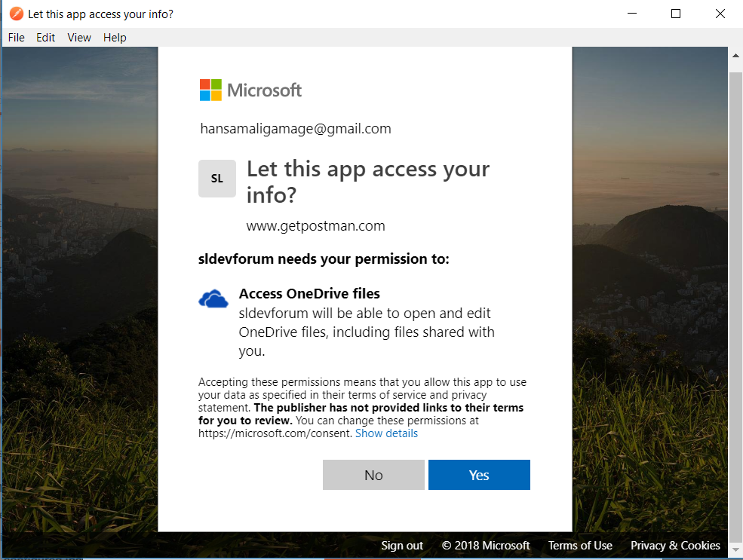The height and width of the screenshot is (560, 743).
Task: Click the vertical scrollbar track
Action: (x=735, y=303)
